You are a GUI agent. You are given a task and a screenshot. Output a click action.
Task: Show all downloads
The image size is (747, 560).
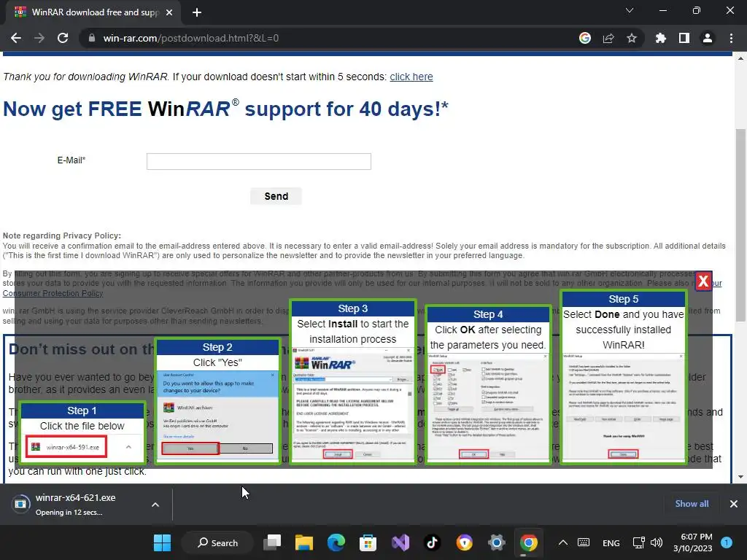[x=692, y=504]
